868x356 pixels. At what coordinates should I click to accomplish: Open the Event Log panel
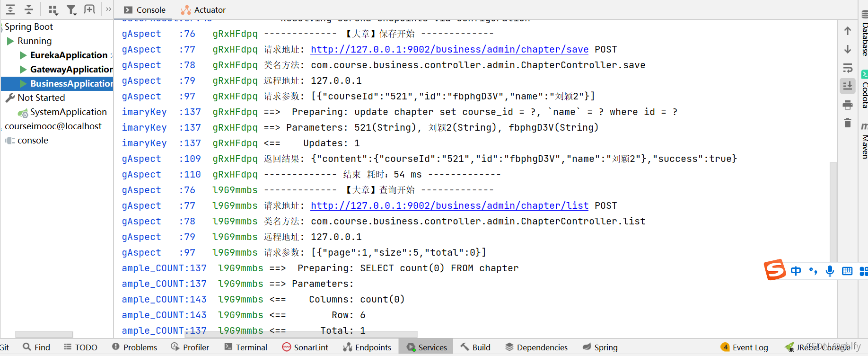(x=744, y=347)
